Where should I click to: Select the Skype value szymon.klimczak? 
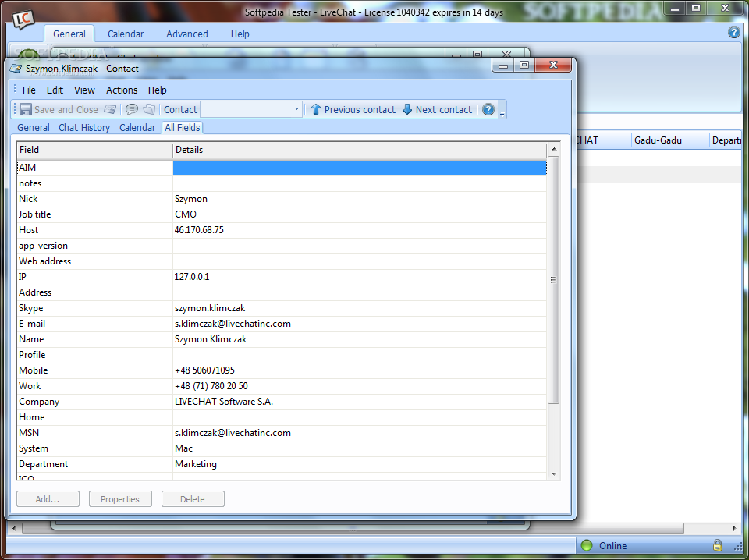click(210, 308)
